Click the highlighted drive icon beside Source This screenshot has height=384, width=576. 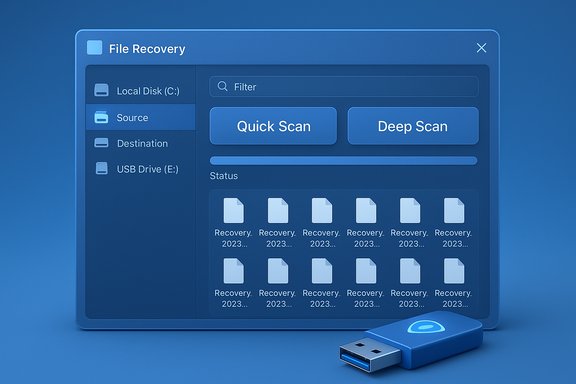pyautogui.click(x=101, y=117)
